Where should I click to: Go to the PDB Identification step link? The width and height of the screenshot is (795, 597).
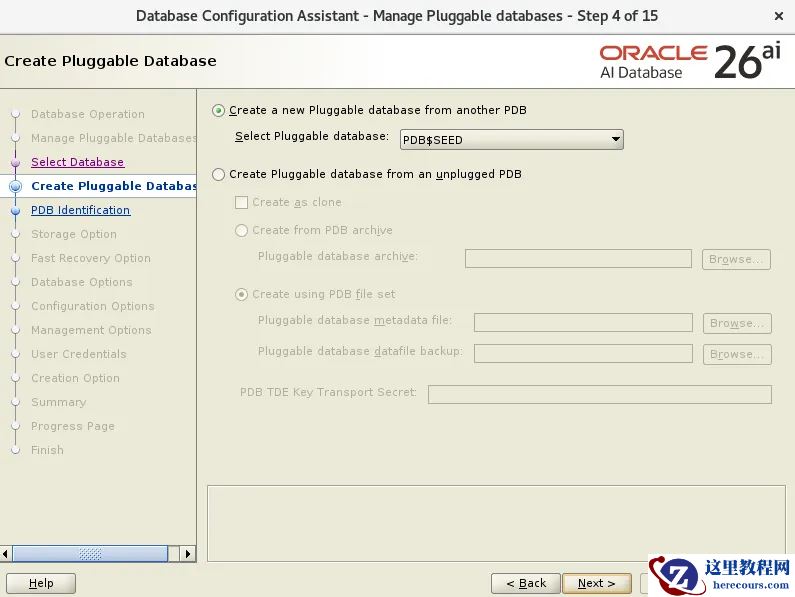tap(81, 210)
